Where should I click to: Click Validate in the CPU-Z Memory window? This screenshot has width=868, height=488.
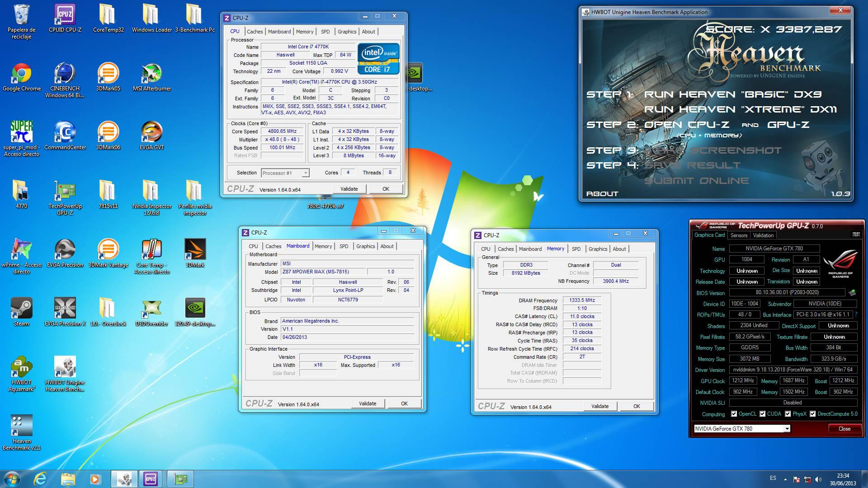click(600, 406)
